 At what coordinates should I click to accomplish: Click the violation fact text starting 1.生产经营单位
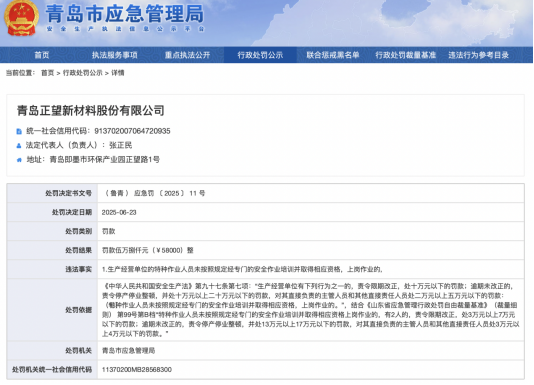tap(242, 269)
